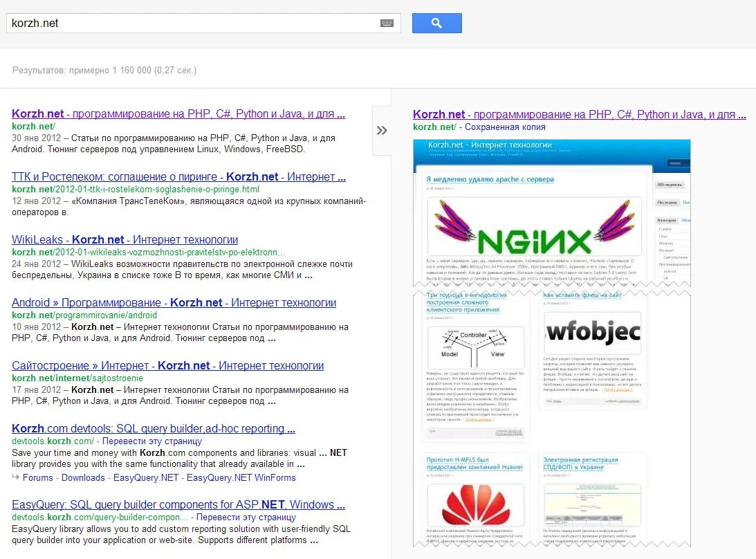The height and width of the screenshot is (559, 756).
Task: Click the wfobjec image in the preview
Action: 593,333
